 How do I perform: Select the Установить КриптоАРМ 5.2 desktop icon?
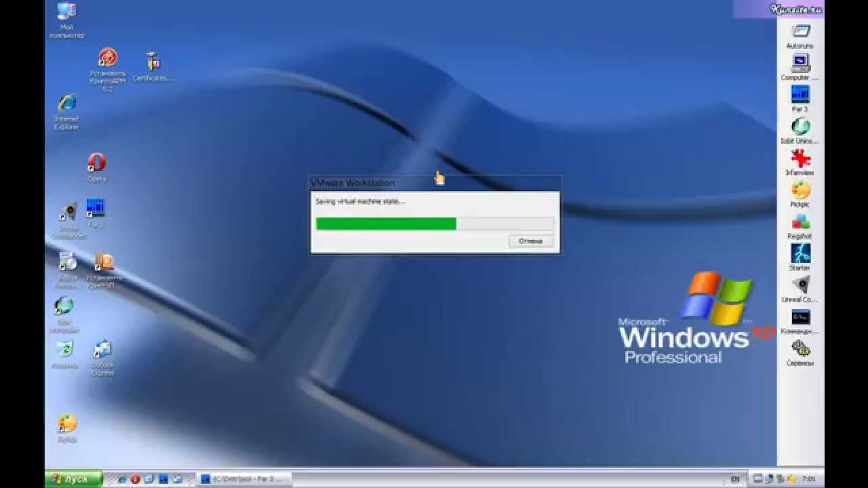coord(107,70)
